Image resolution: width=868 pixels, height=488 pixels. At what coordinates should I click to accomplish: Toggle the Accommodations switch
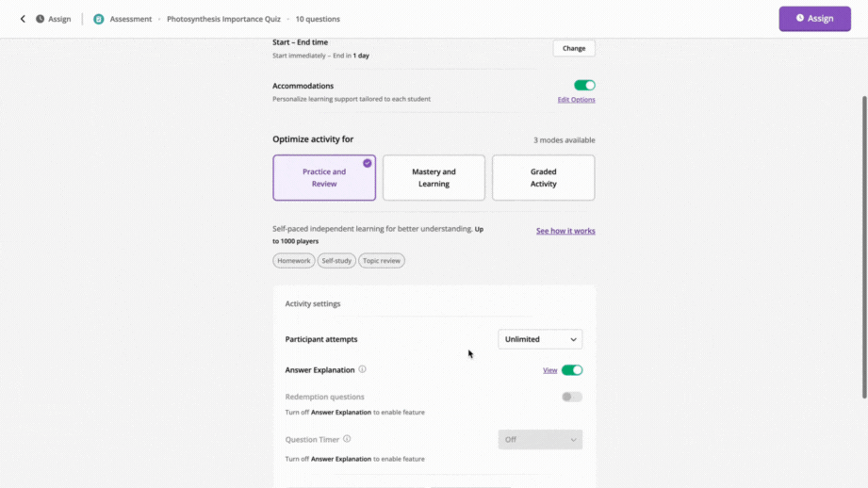pos(584,85)
